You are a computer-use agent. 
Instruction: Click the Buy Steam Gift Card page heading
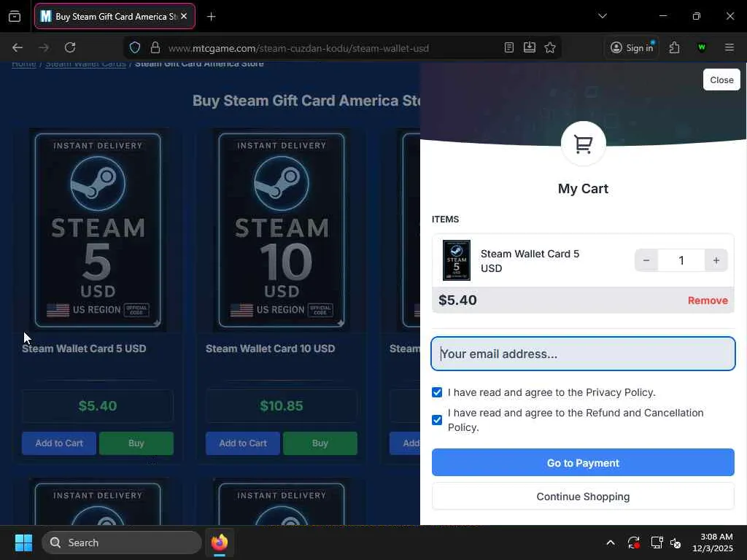(306, 101)
